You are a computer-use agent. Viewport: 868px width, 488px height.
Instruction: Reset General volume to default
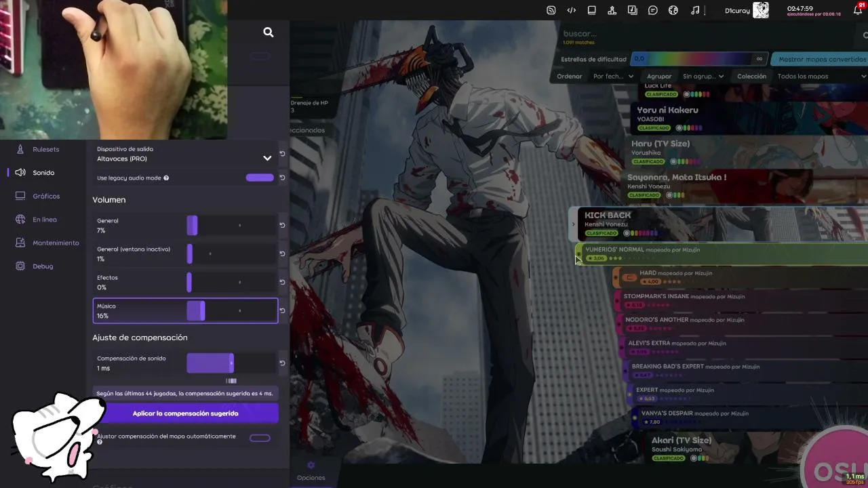[x=282, y=225]
